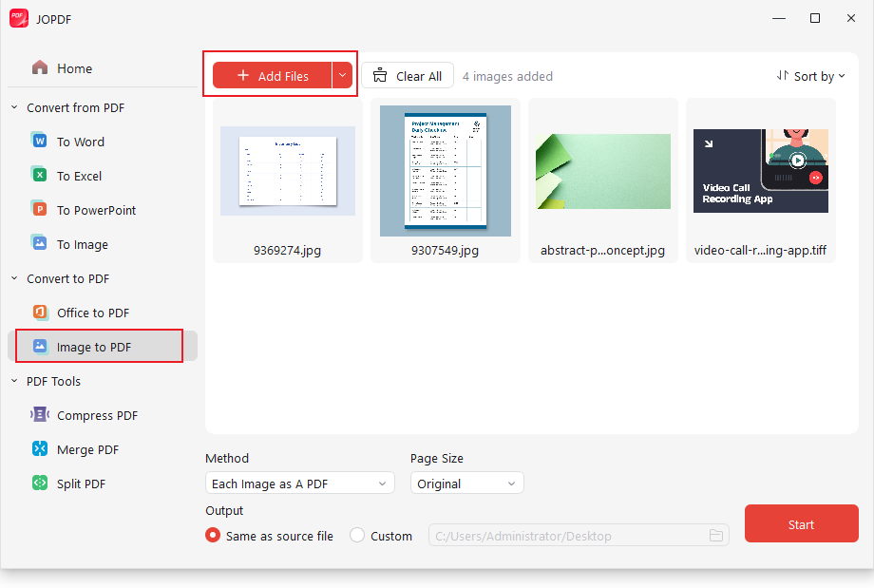This screenshot has height=588, width=874.
Task: Select the Split PDF tool icon
Action: [x=38, y=483]
